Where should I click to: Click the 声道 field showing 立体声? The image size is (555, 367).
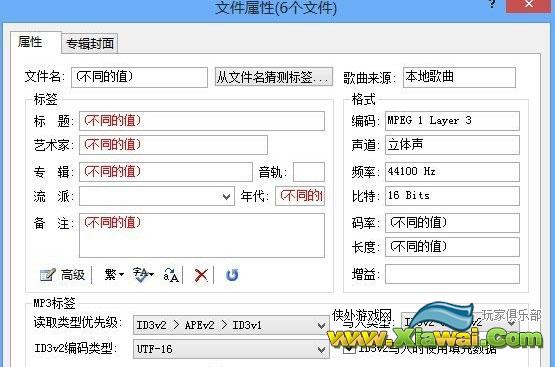[452, 145]
